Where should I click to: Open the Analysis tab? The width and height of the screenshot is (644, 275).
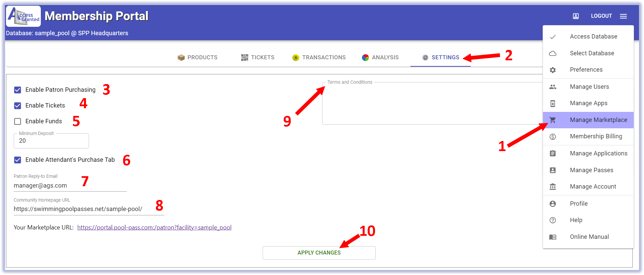380,58
